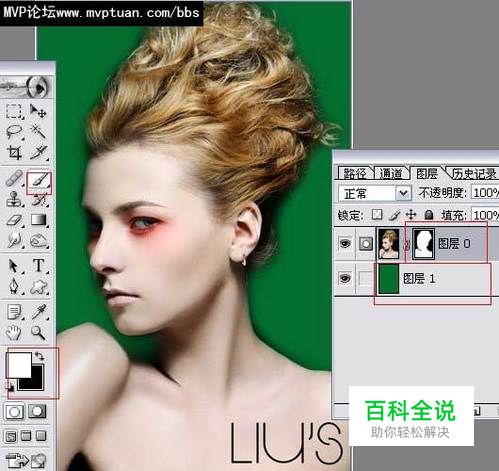Click the 不透明度 100% field
This screenshot has height=471, width=499.
pos(485,193)
